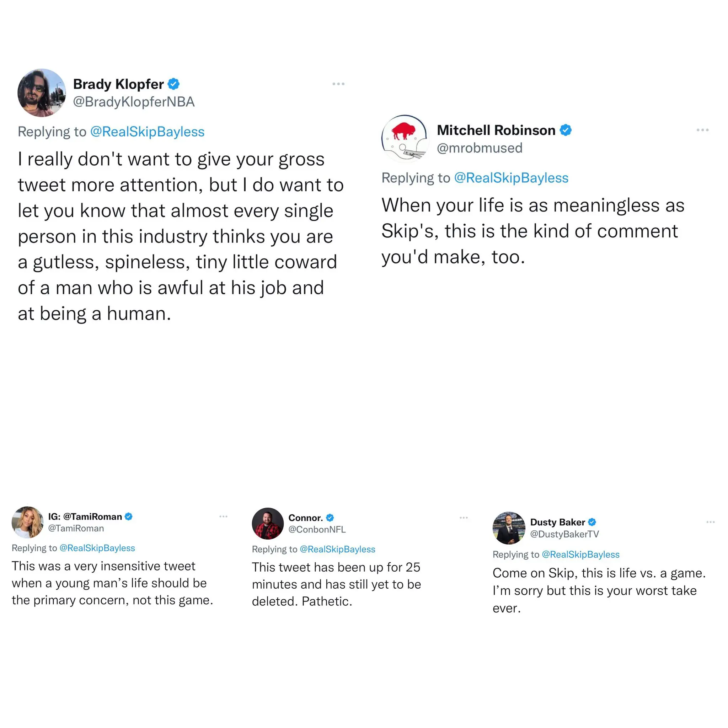Click Connor's profile avatar
The height and width of the screenshot is (728, 728).
pos(268,523)
